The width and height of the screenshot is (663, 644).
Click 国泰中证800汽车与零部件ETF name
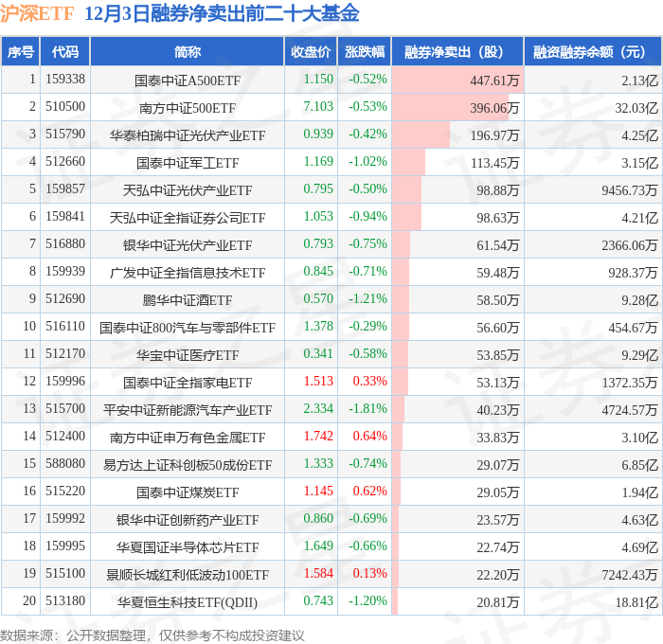point(188,328)
